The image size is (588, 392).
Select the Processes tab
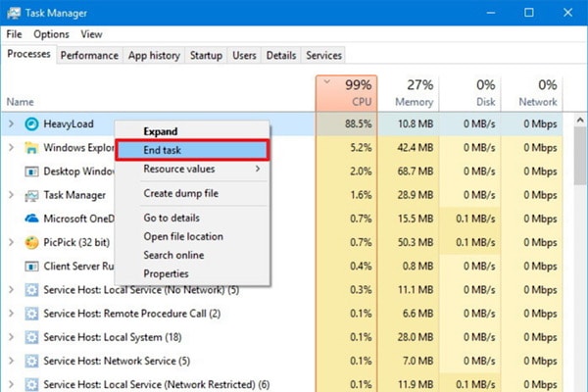tap(28, 54)
